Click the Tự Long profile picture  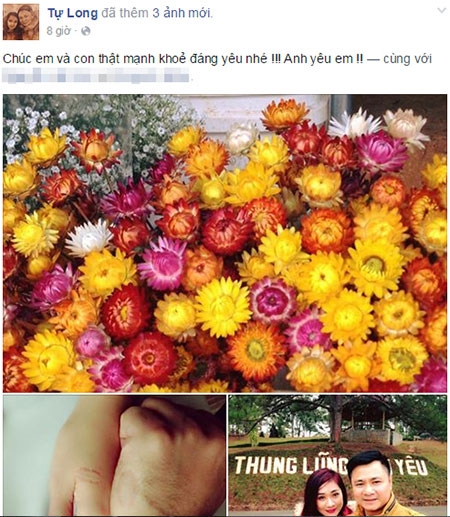pos(21,22)
